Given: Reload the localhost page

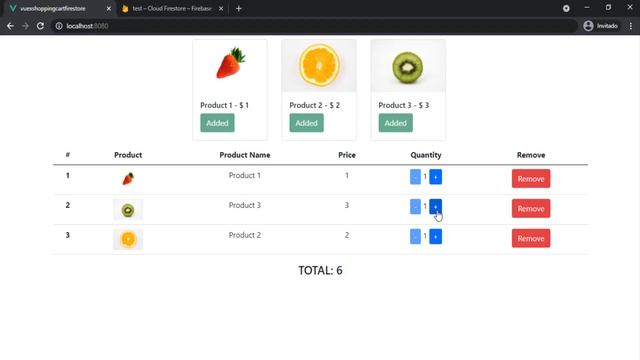Looking at the screenshot, I should (x=40, y=26).
